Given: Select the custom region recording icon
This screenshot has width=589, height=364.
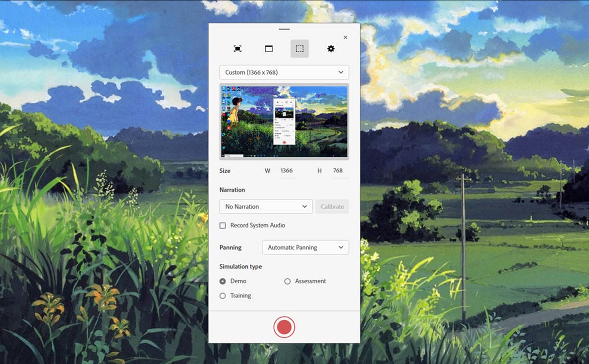Looking at the screenshot, I should click(299, 49).
